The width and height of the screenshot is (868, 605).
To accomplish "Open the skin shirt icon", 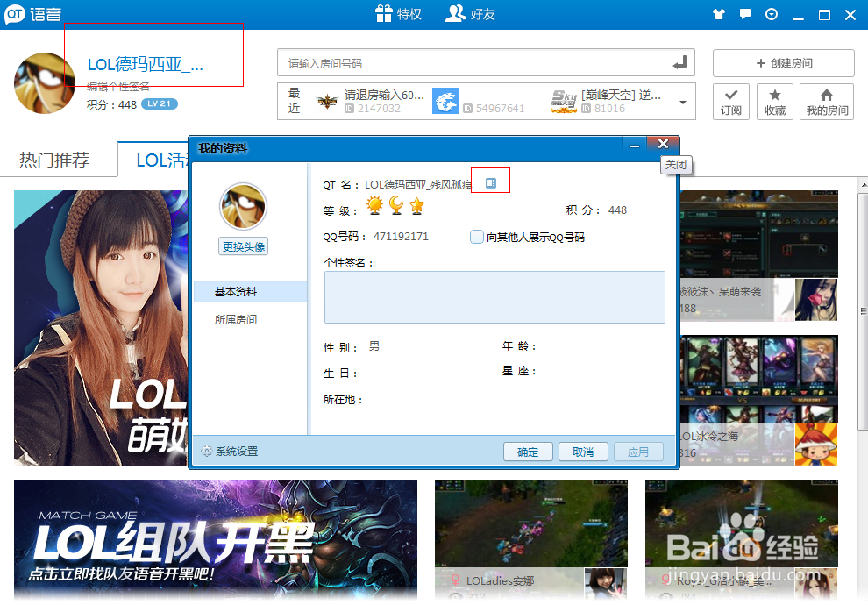I will (x=719, y=14).
